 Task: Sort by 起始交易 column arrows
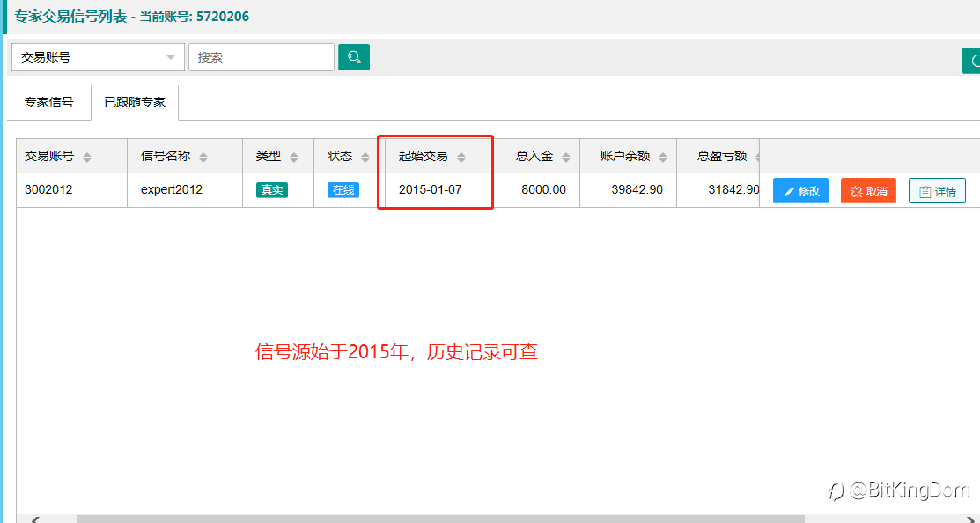461,157
